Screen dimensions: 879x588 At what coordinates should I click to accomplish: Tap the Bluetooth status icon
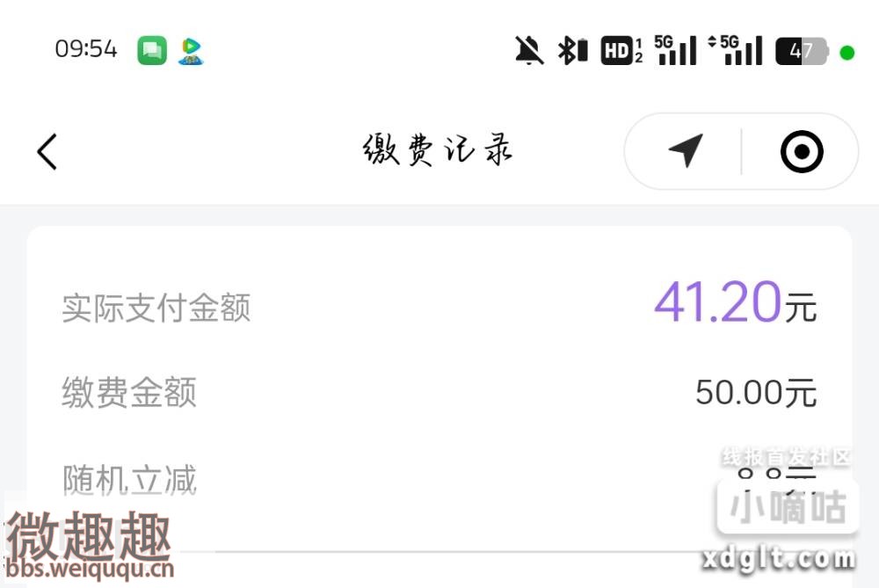[x=572, y=50]
